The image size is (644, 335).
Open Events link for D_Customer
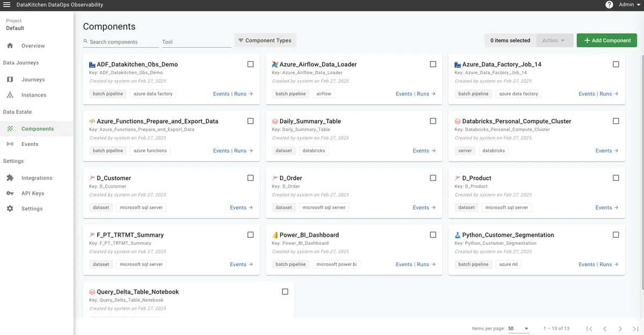(238, 208)
